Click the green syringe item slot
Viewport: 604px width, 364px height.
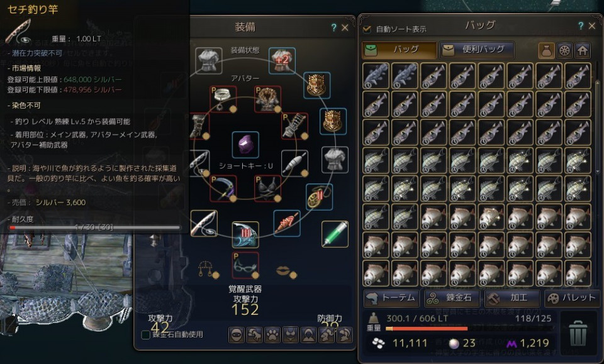click(335, 234)
